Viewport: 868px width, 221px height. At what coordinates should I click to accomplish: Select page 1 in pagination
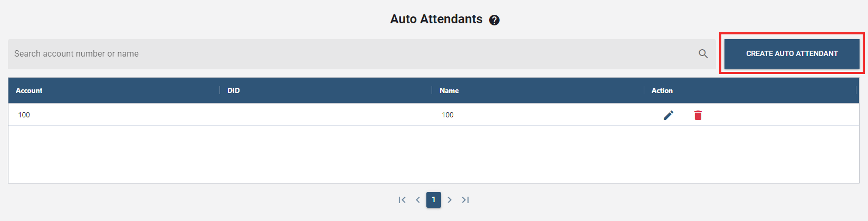[434, 200]
